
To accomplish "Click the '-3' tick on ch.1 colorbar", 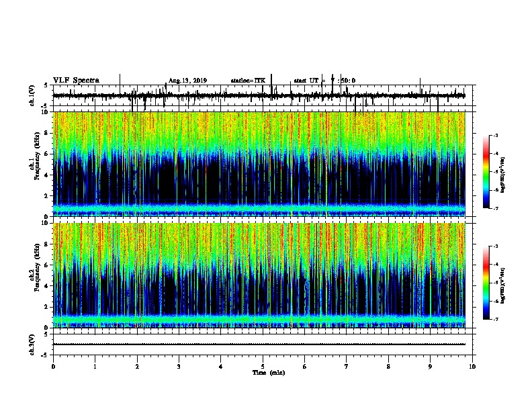I will point(495,136).
